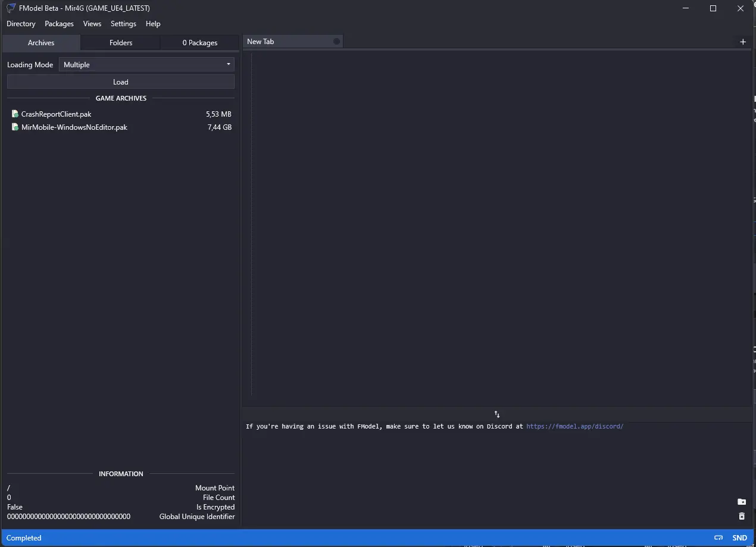The height and width of the screenshot is (547, 756).
Task: Click the Completed status text
Action: [x=24, y=538]
